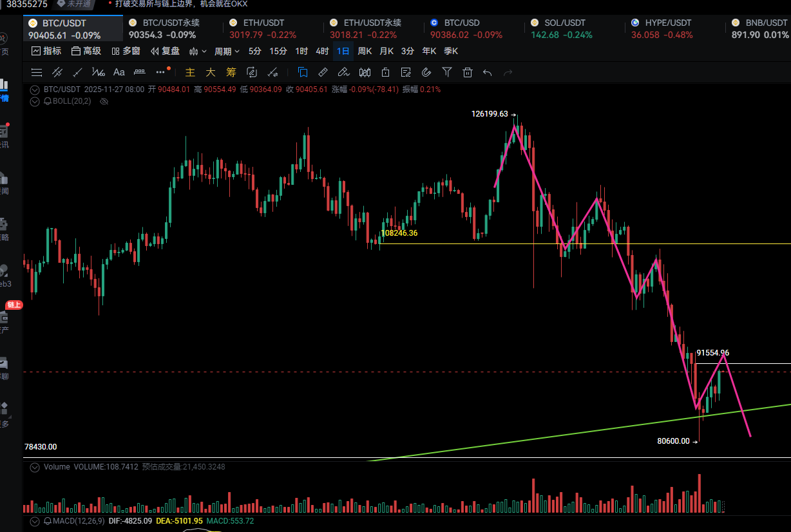Open the candlestick chart type dropdown
This screenshot has width=791, height=532.
tap(198, 51)
